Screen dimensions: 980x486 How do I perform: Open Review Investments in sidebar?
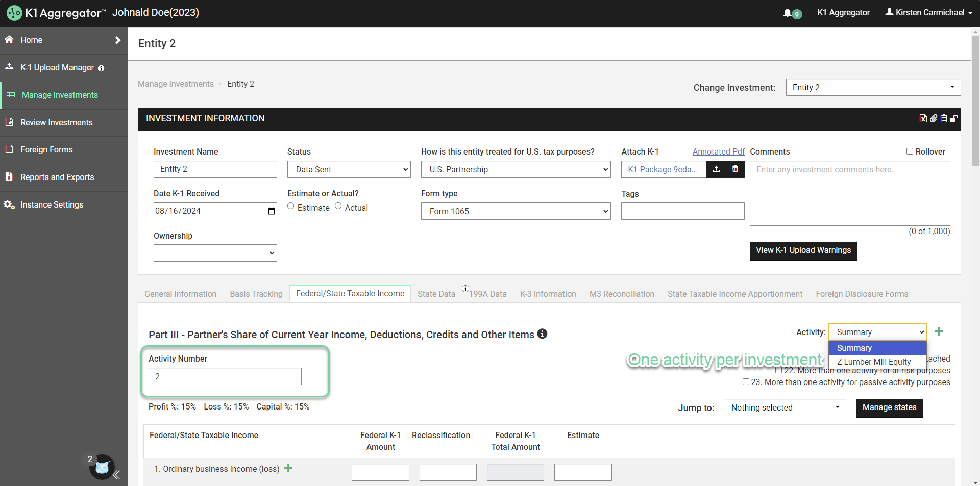pos(56,122)
